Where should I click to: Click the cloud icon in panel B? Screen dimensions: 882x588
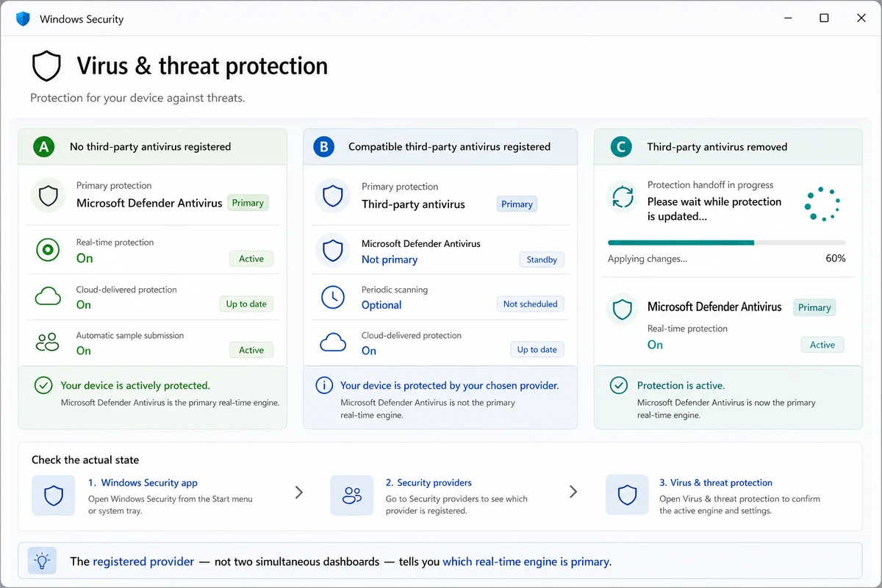333,343
